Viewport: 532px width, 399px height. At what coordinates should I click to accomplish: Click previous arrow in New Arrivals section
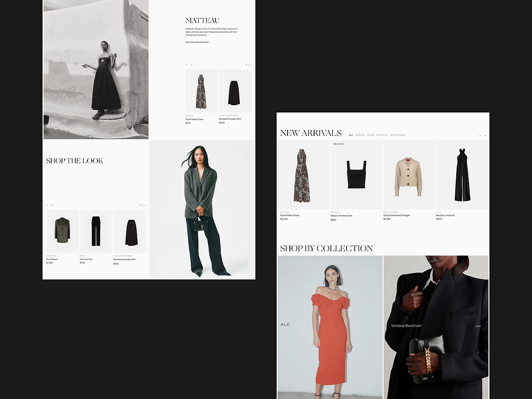point(480,135)
